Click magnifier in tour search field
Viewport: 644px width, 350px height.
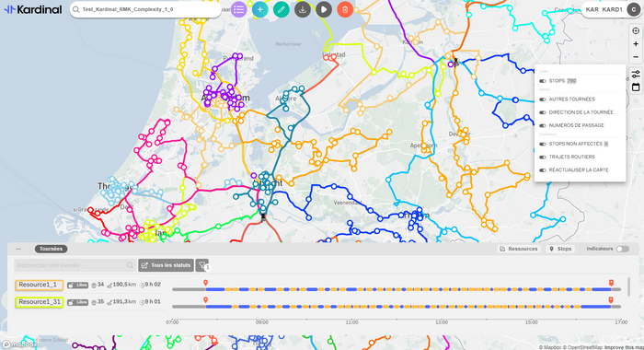pyautogui.click(x=130, y=265)
